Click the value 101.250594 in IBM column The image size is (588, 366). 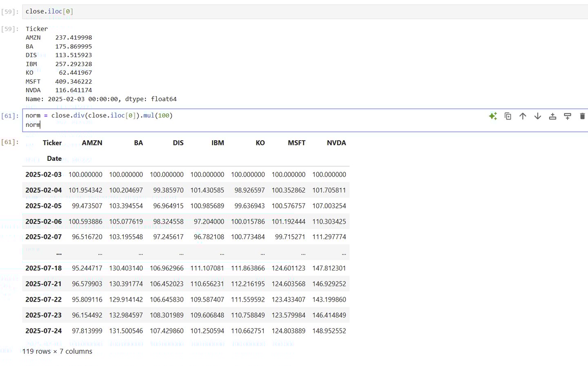(207, 331)
